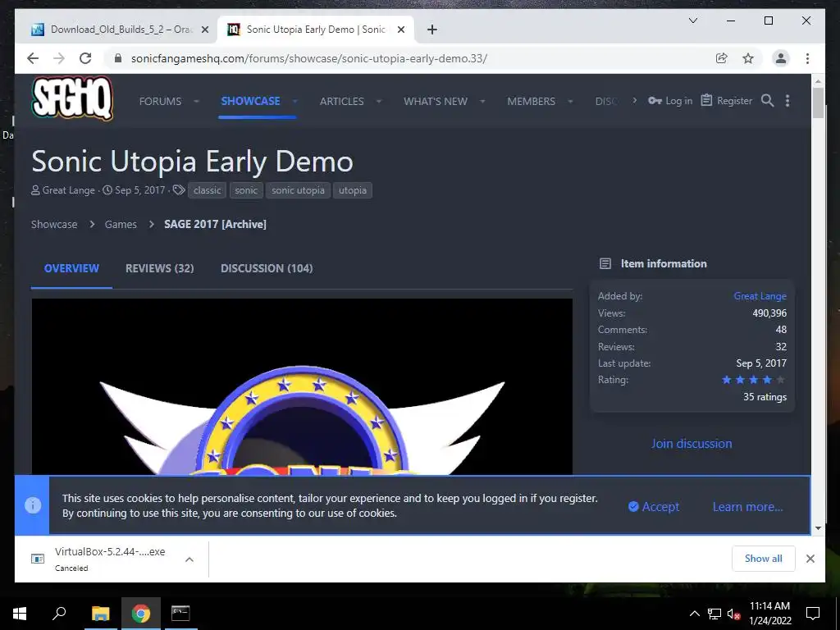Share this page from address bar
The image size is (840, 630).
click(x=722, y=58)
